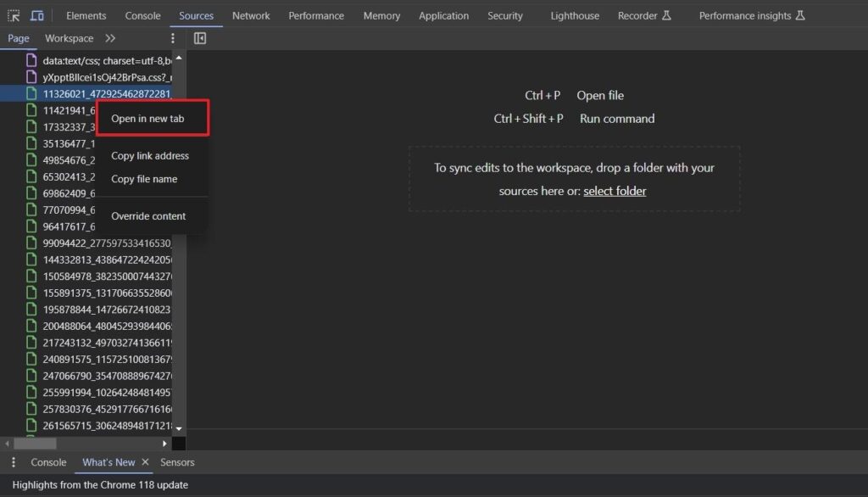Select the What's New drawer tab
Screen dimensions: 868x497
pyautogui.click(x=108, y=462)
